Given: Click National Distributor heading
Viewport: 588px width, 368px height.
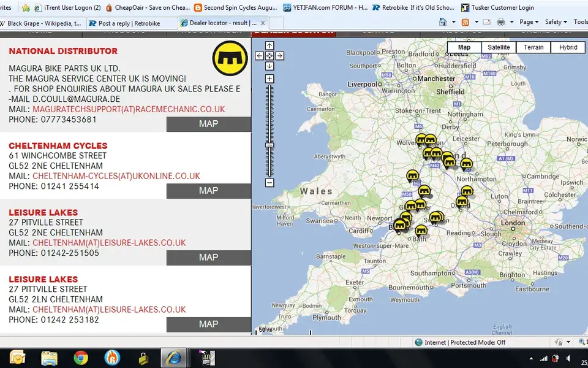Looking at the screenshot, I should pos(63,51).
